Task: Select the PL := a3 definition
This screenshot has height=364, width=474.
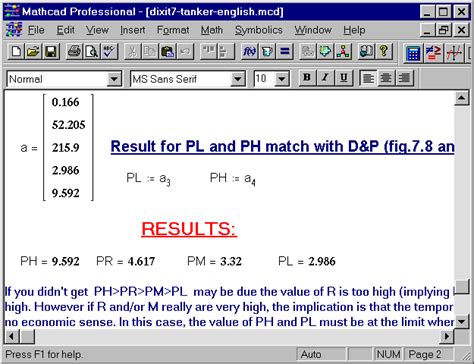Action: 149,179
